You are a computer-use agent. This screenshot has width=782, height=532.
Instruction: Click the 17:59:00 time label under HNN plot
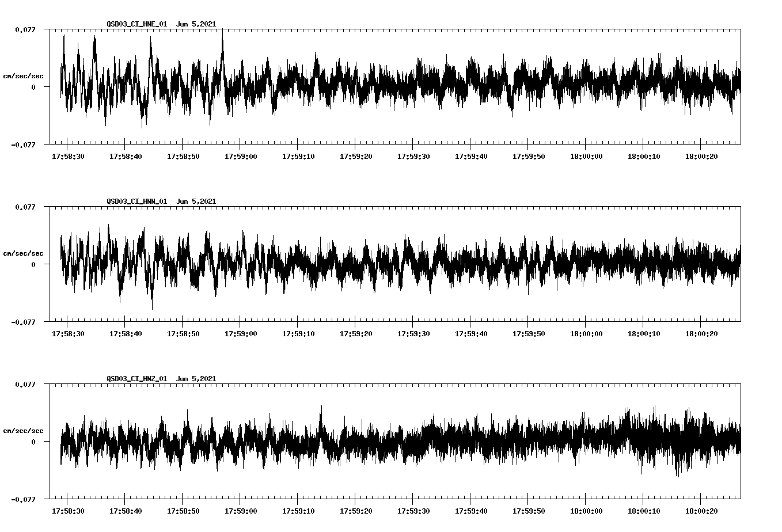pos(241,334)
